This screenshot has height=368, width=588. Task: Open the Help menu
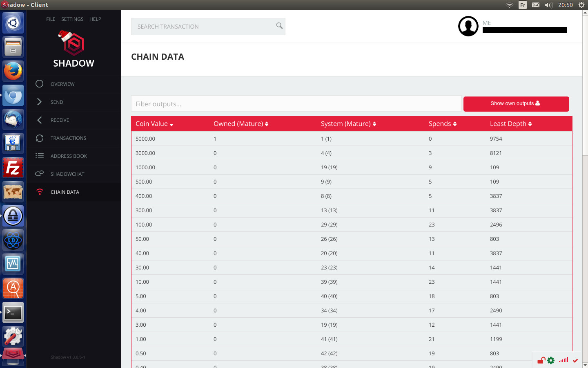(x=95, y=19)
